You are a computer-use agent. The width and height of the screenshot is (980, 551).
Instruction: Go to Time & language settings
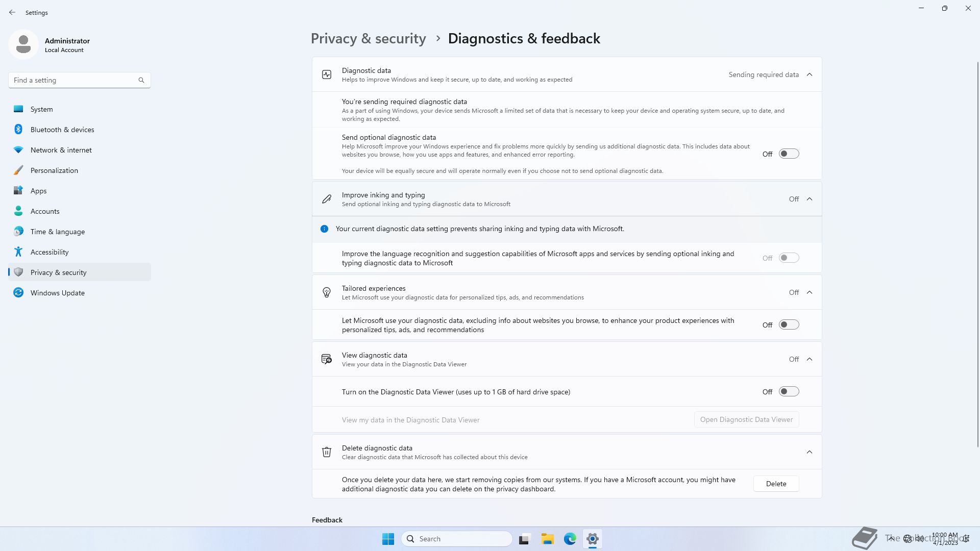pyautogui.click(x=80, y=232)
